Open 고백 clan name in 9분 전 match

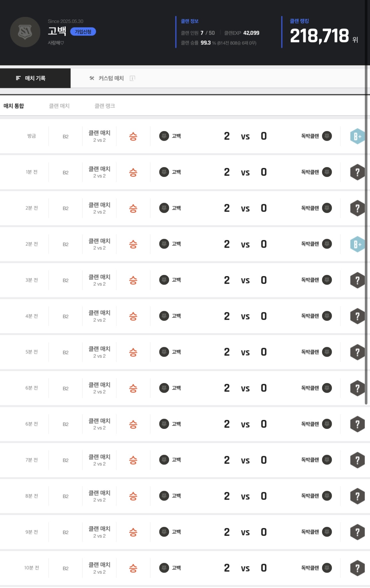point(176,532)
